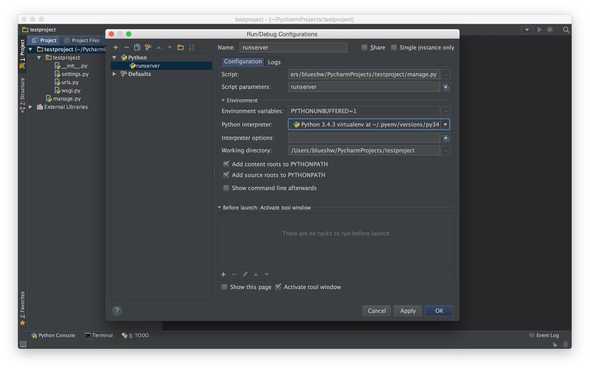Image resolution: width=590 pixels, height=371 pixels.
Task: Click Script parameters input field
Action: 364,87
